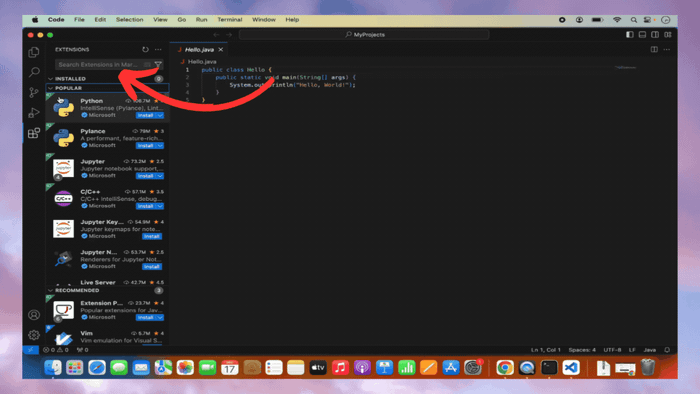This screenshot has height=394, width=700.
Task: Open the Manage gear in activity bar
Action: (x=34, y=335)
